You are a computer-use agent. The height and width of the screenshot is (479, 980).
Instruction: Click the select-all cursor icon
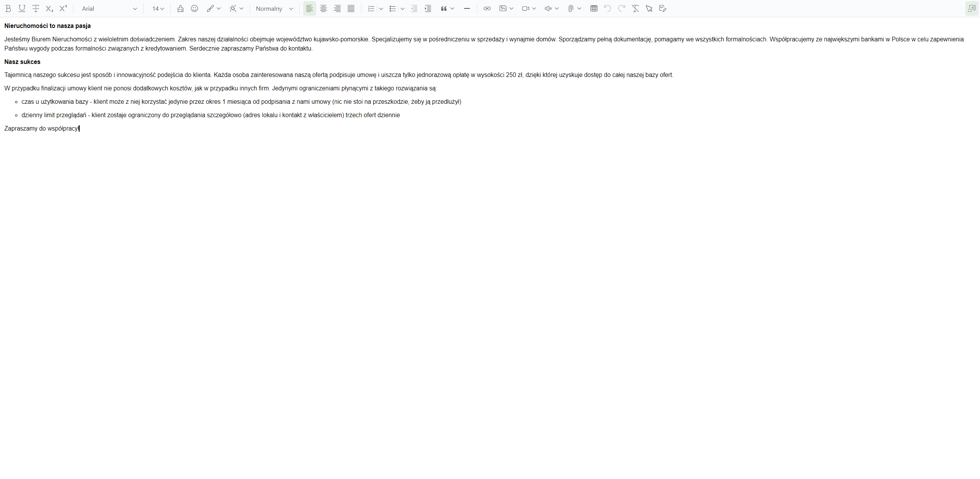649,8
